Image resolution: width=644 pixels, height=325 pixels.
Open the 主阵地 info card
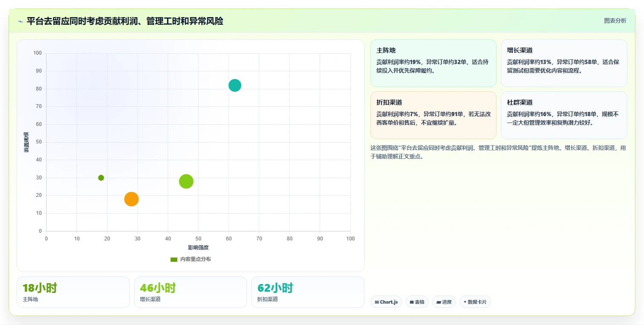(433, 63)
